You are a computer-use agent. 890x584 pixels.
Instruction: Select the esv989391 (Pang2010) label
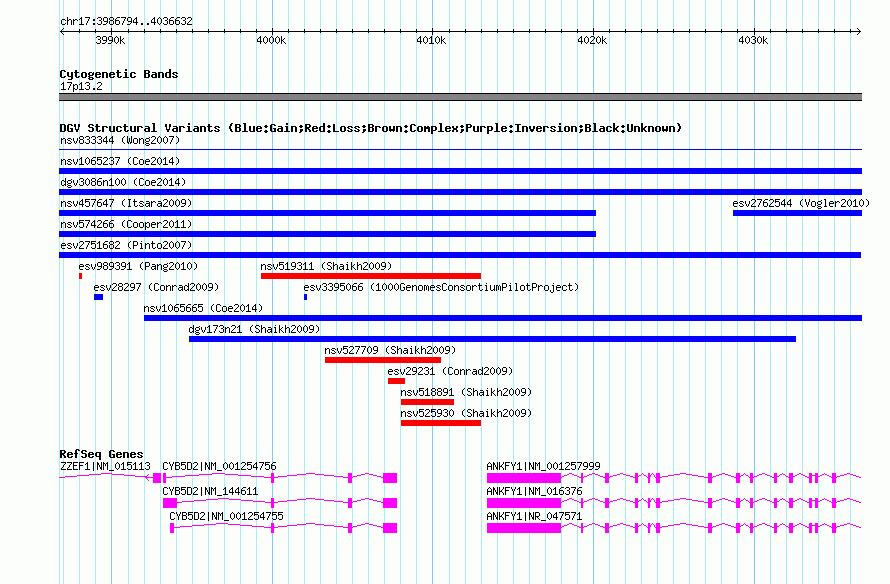coord(138,266)
